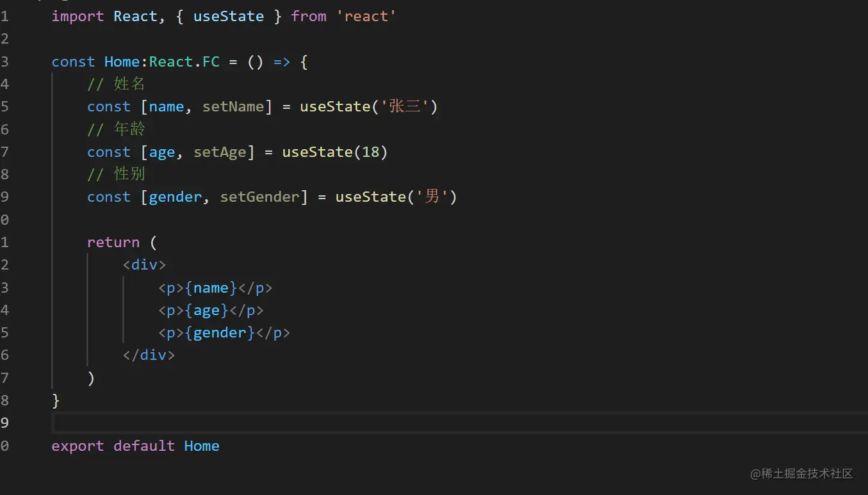Click the '// 年龄' comment

click(x=117, y=129)
